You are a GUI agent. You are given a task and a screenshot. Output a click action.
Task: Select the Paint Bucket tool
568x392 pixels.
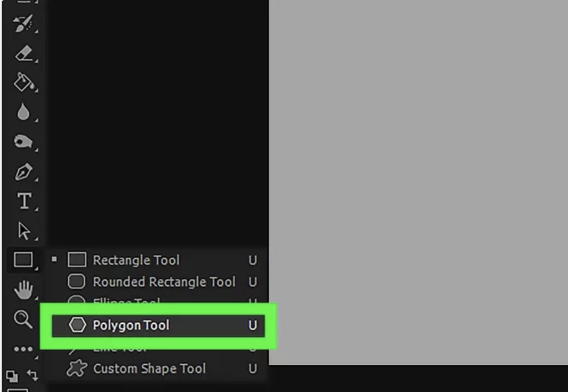pyautogui.click(x=23, y=83)
